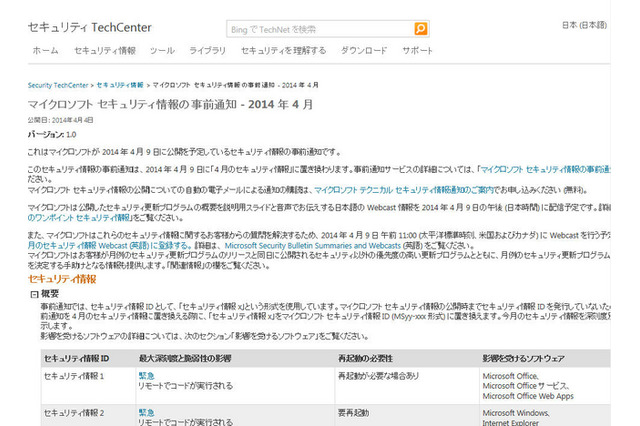Click the orange search magnifier button
640x426 pixels.
coord(420,27)
